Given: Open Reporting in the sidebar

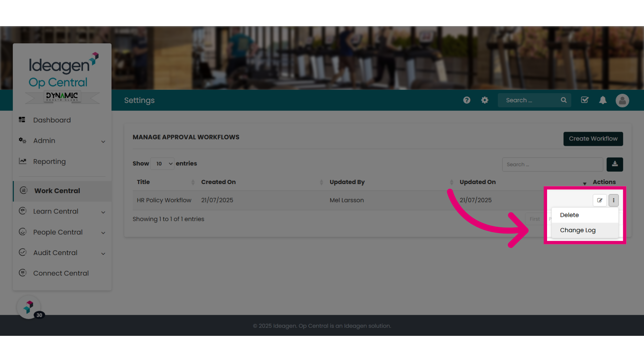Looking at the screenshot, I should tap(49, 162).
